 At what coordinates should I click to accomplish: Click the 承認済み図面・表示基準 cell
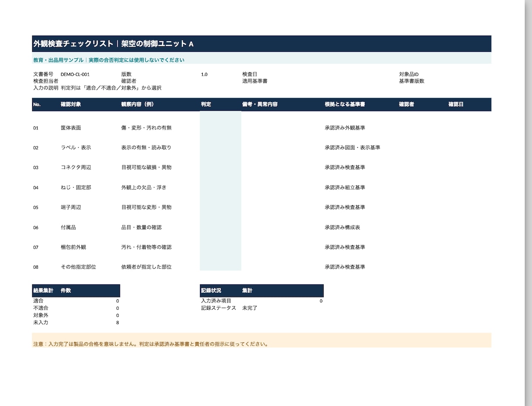coord(352,148)
